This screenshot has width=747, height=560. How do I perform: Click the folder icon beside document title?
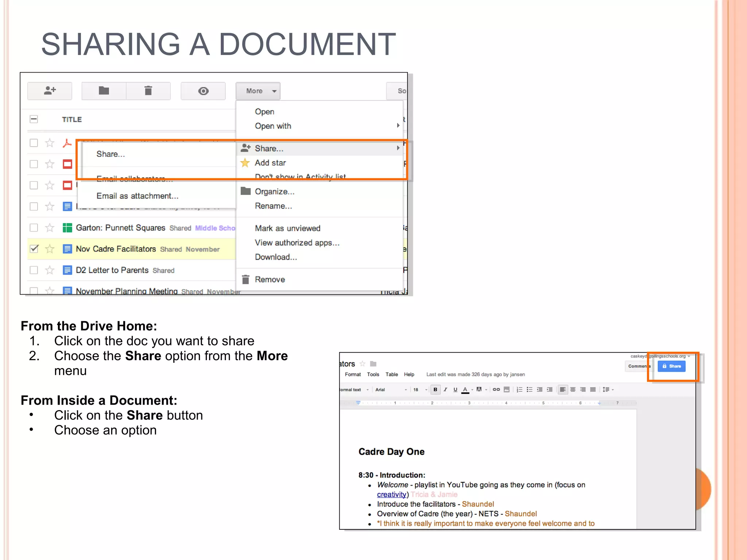click(373, 363)
